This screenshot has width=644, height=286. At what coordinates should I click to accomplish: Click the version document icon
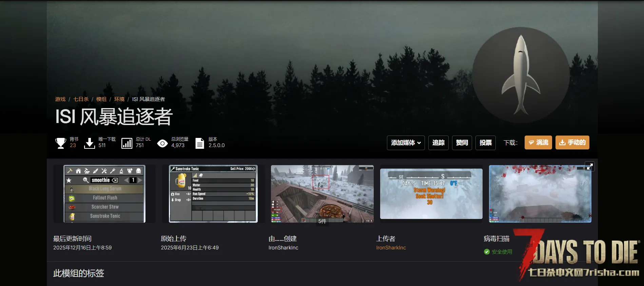pyautogui.click(x=200, y=143)
